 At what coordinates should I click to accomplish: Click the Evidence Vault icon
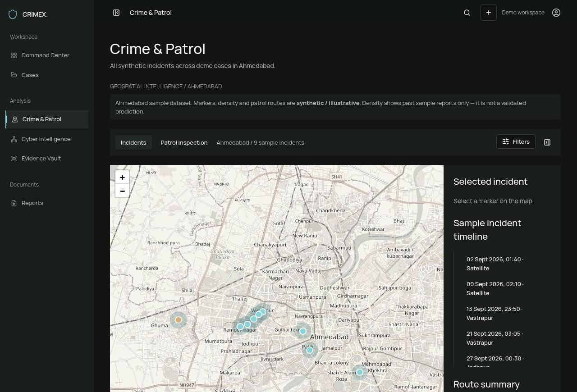click(14, 159)
